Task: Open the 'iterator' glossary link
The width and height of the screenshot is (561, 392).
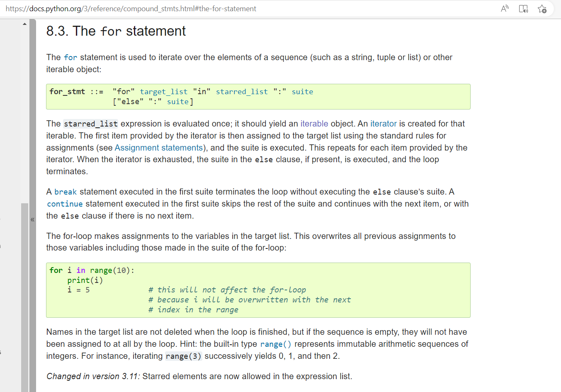Action: tap(383, 124)
